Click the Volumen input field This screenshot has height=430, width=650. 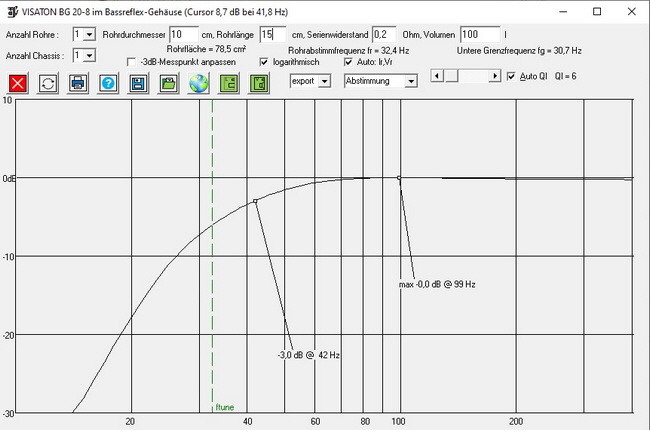tap(480, 35)
